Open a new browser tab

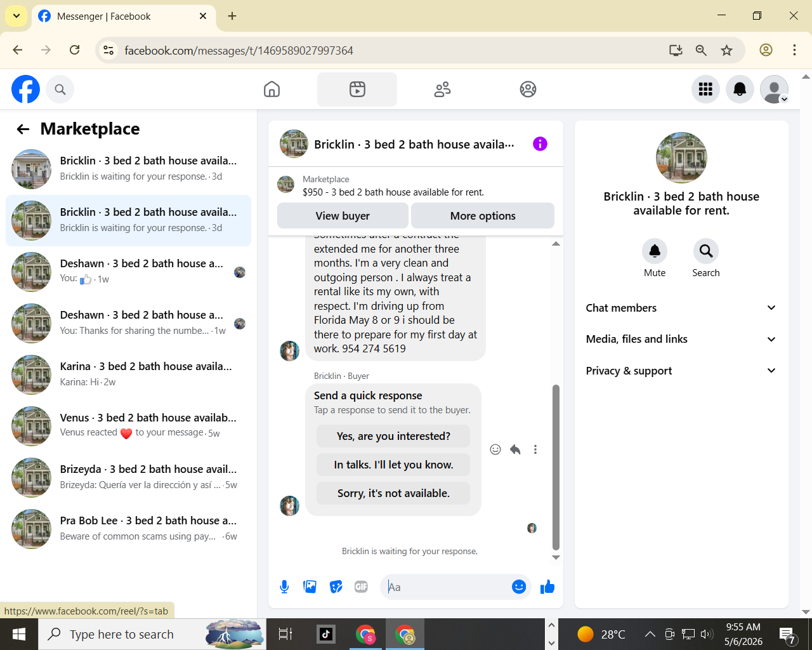(232, 16)
